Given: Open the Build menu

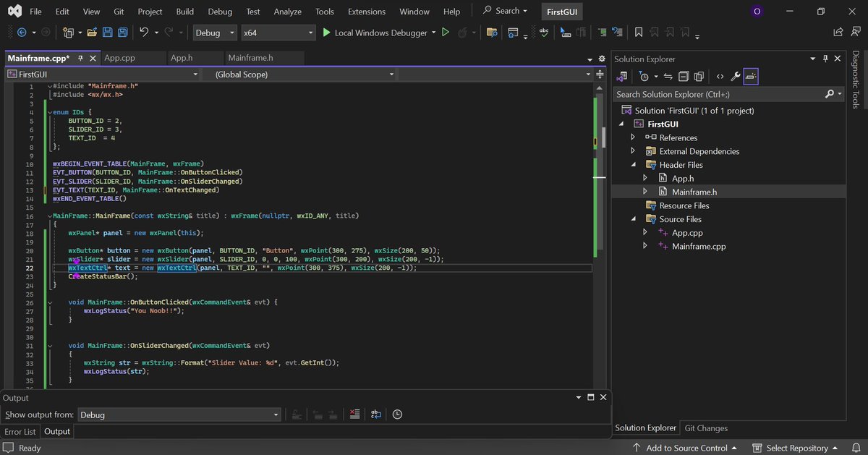Looking at the screenshot, I should coord(185,12).
